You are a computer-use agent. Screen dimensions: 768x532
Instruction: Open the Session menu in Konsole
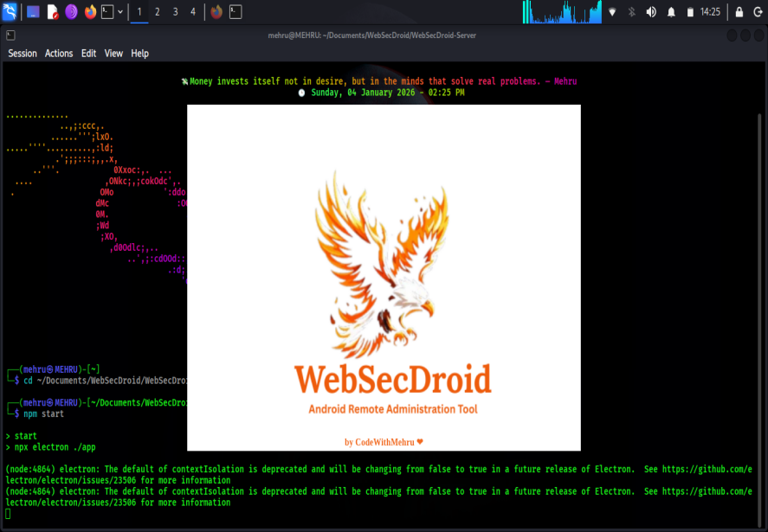tap(23, 53)
